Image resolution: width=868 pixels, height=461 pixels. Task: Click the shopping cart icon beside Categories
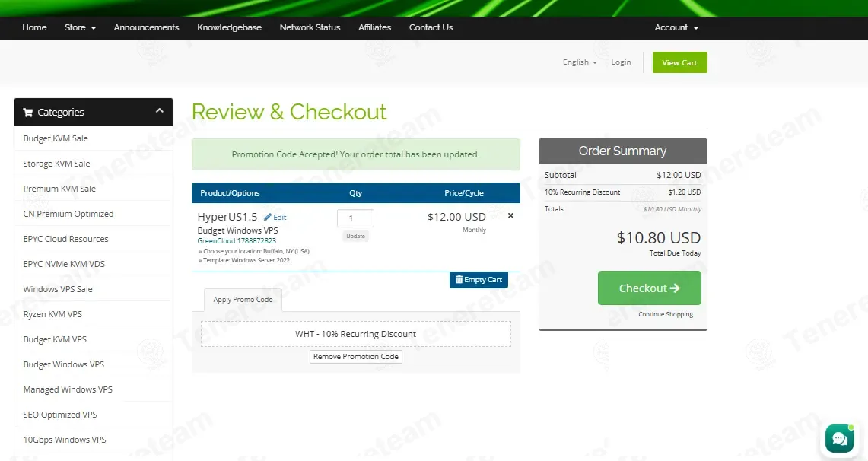(27, 113)
